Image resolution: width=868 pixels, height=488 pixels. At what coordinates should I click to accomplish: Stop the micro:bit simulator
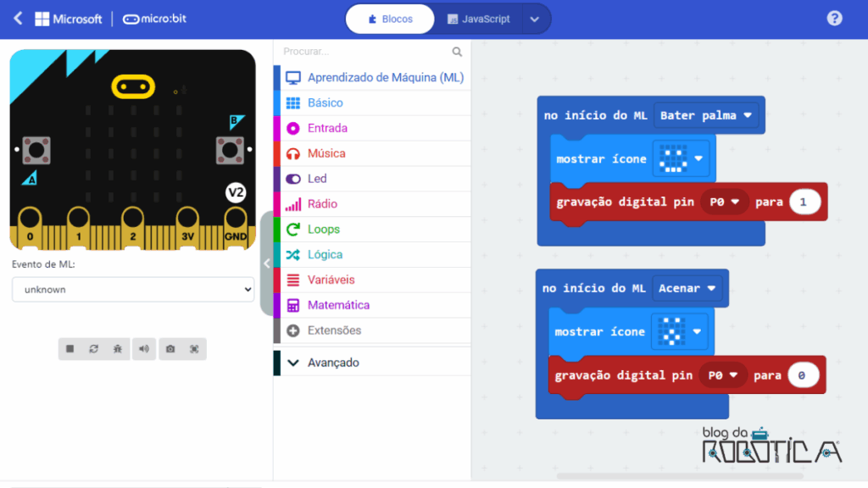click(71, 349)
